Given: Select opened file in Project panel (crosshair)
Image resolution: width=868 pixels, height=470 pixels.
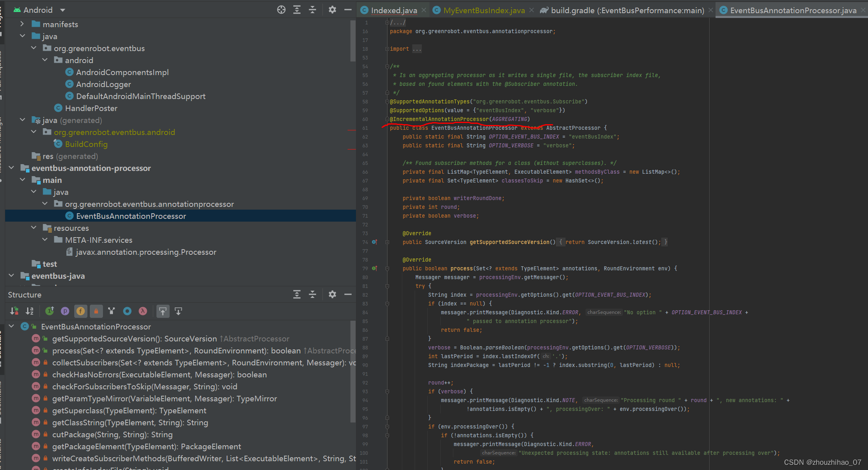Looking at the screenshot, I should (x=281, y=10).
